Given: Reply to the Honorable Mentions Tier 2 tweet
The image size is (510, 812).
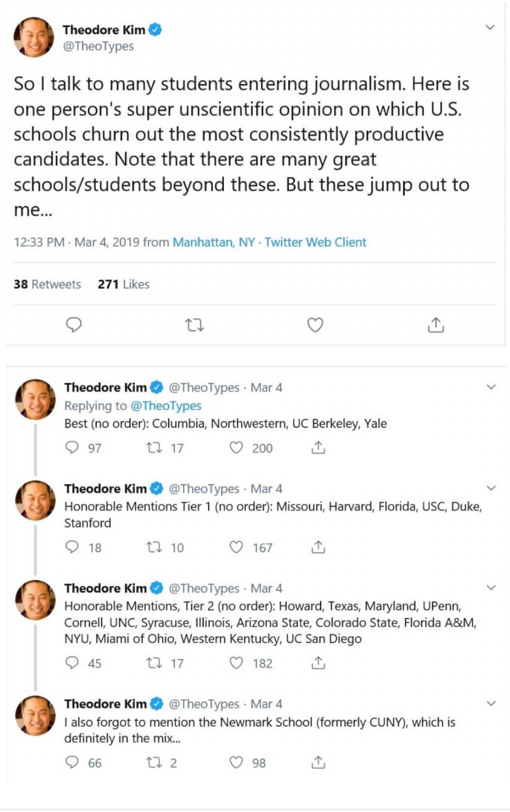Looking at the screenshot, I should (71, 663).
